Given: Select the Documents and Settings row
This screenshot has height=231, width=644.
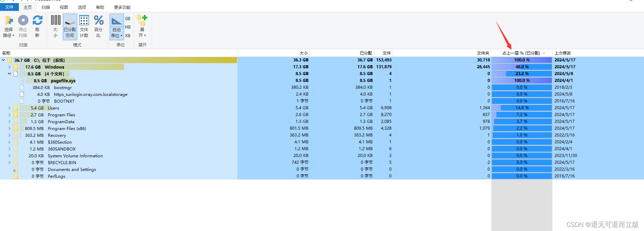Looking at the screenshot, I should (x=322, y=169).
